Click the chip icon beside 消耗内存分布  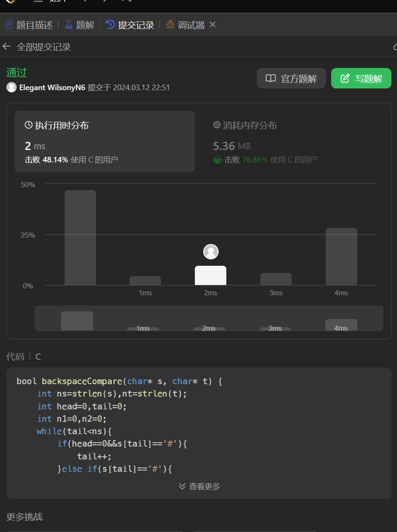click(x=217, y=125)
